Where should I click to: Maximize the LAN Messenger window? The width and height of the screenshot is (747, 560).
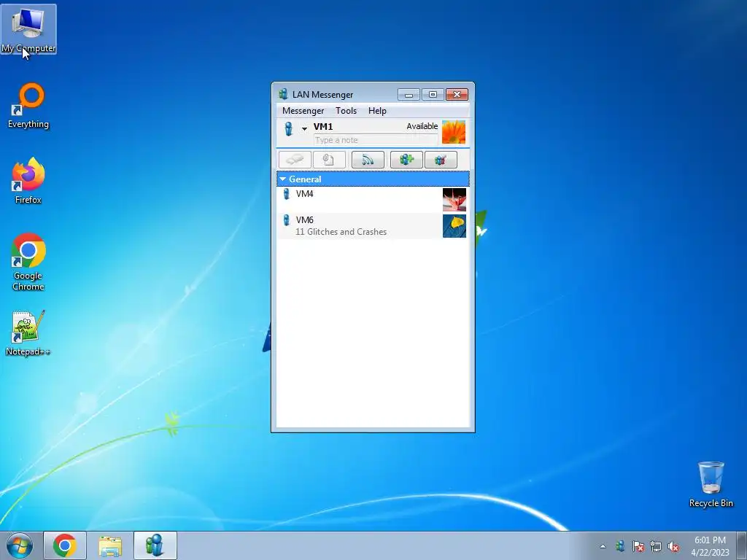coord(433,94)
